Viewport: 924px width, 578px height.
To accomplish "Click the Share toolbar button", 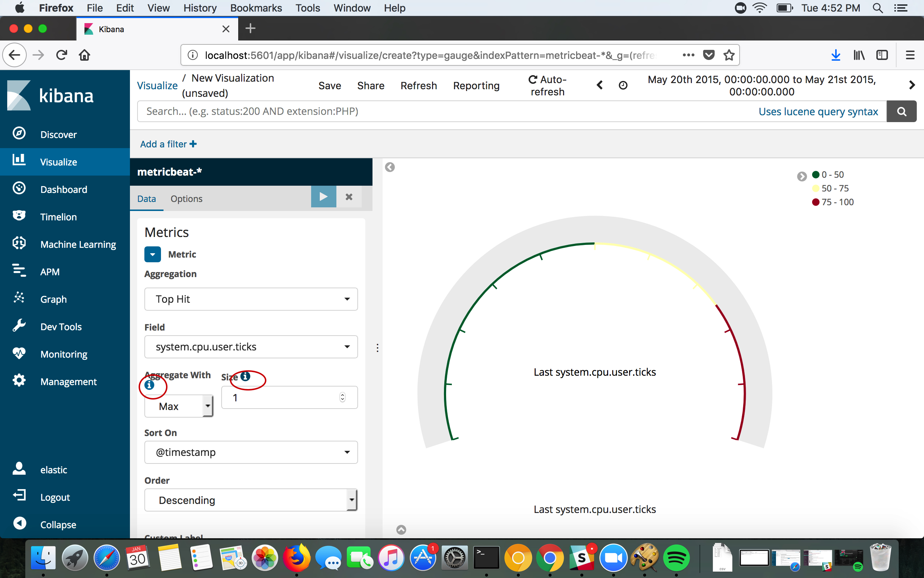I will tap(371, 86).
